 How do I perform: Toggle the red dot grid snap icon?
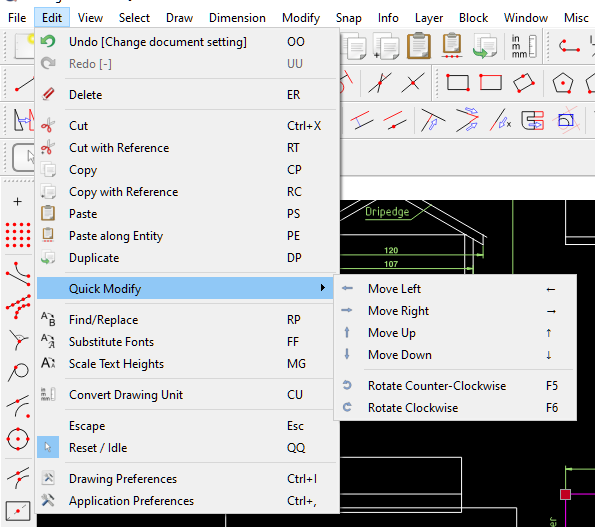[x=18, y=235]
